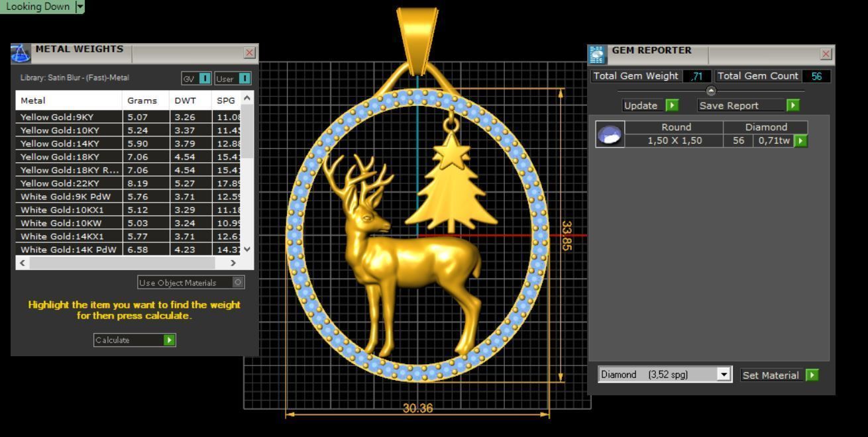
Task: Click the metal table scroll down arrow
Action: [x=247, y=249]
